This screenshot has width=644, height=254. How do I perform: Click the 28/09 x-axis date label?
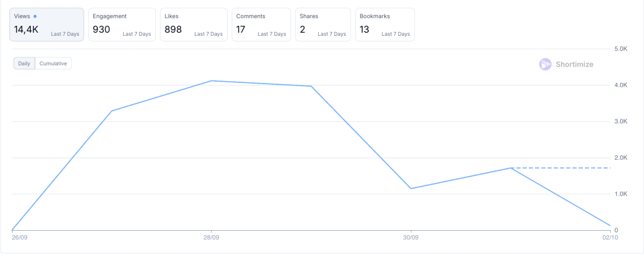211,238
